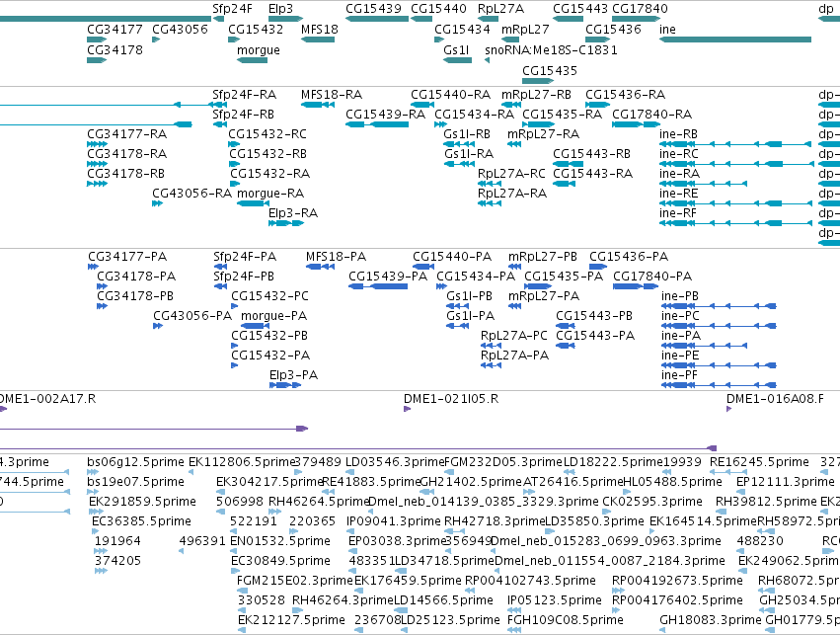Image resolution: width=840 pixels, height=635 pixels.
Task: Select the EN01532.5prime EST label
Action: (x=280, y=541)
